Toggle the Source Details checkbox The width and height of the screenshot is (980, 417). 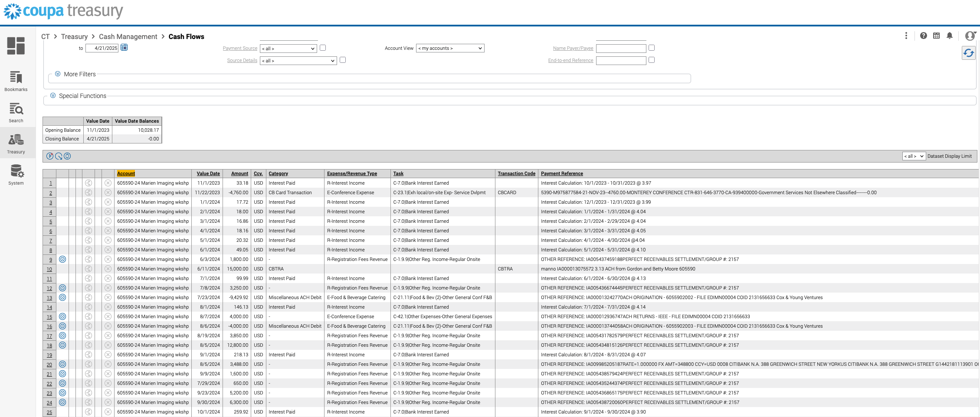(x=343, y=60)
